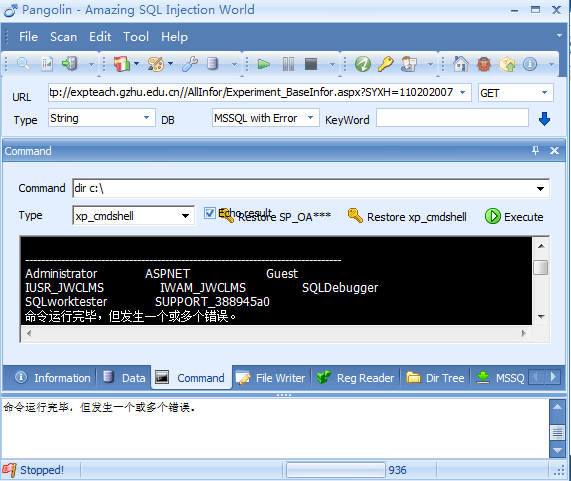Expand menu bar overflow arrow
This screenshot has width=571, height=481.
559,36
